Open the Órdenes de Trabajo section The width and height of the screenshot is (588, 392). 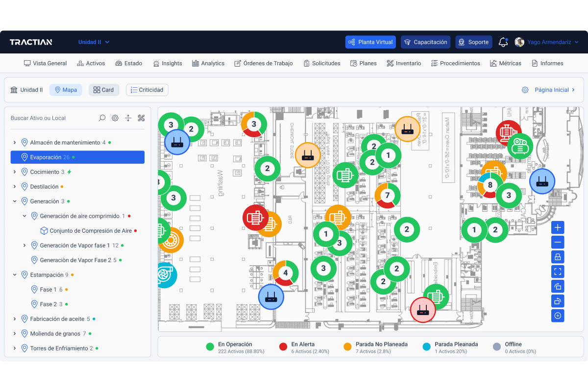click(265, 63)
